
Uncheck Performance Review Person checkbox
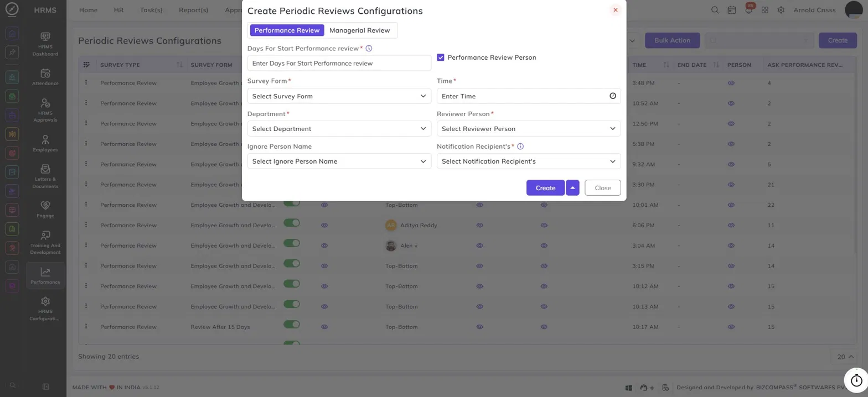coord(441,57)
